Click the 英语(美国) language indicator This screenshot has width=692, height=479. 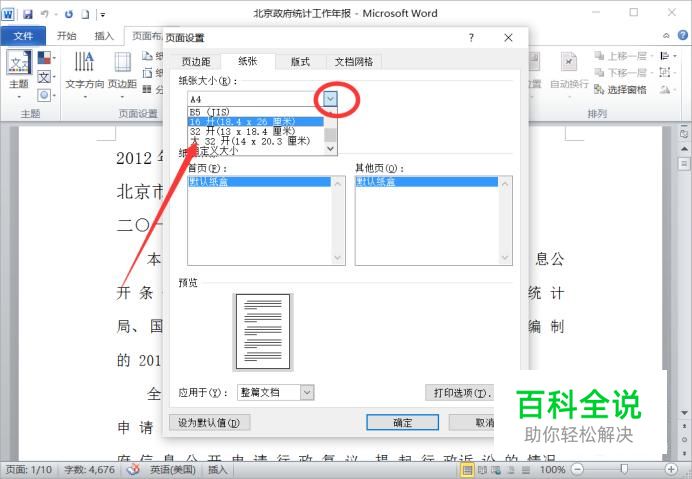click(173, 470)
